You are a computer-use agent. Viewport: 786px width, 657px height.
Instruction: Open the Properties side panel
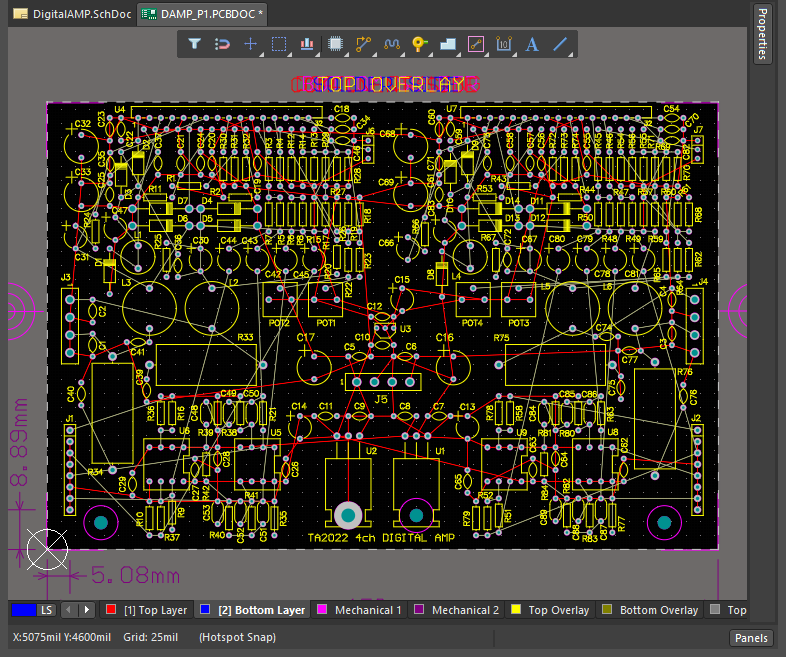click(x=762, y=34)
